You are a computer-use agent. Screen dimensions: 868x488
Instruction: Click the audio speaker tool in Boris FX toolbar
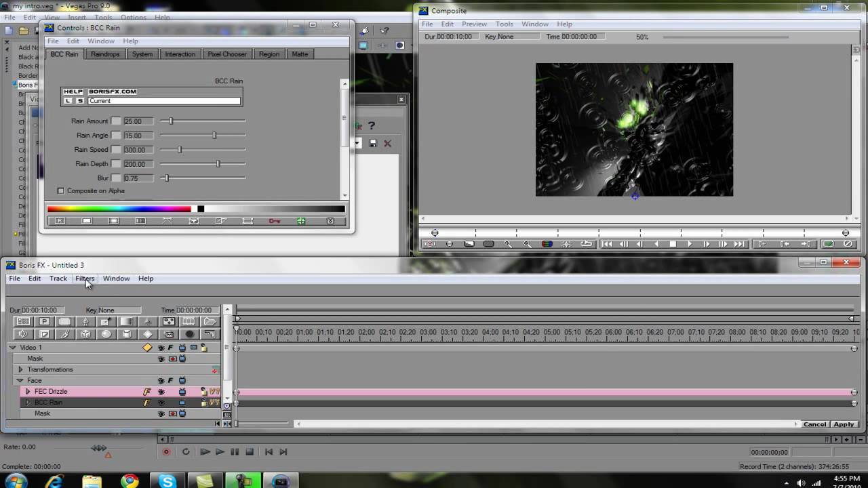coord(23,334)
